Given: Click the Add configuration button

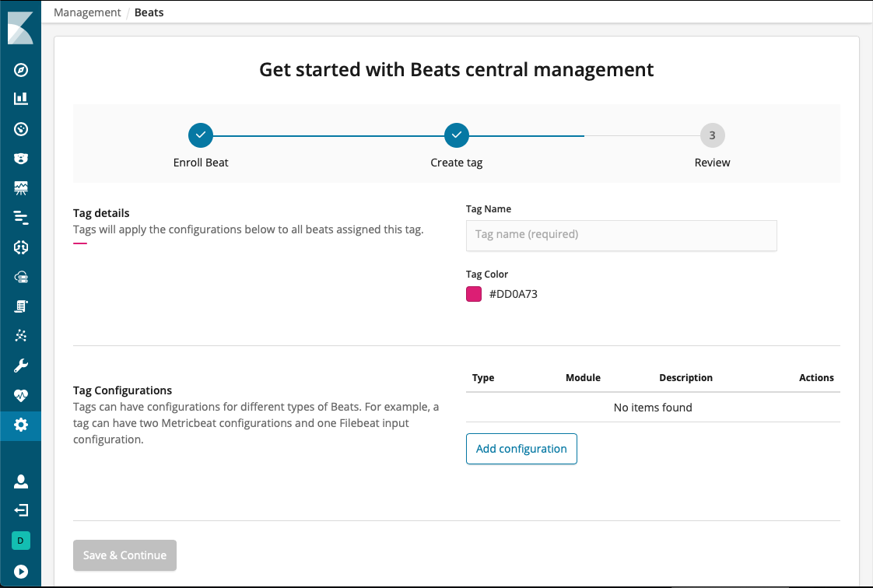Looking at the screenshot, I should tap(521, 448).
